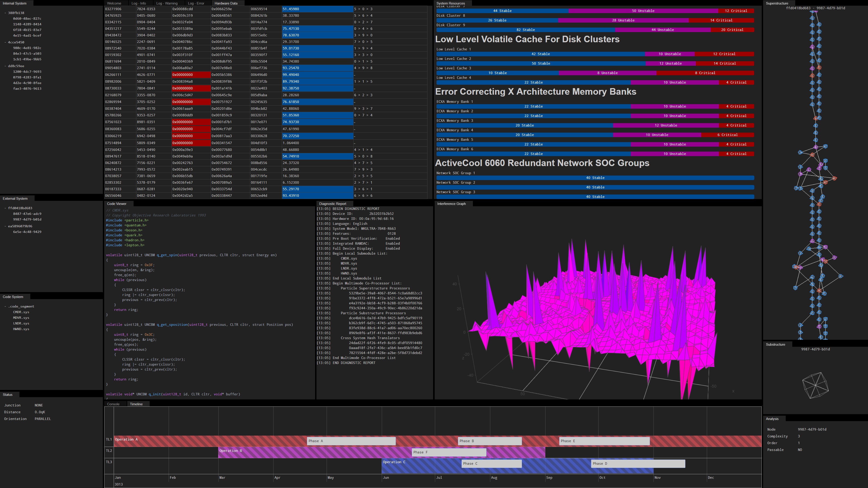Screen dimensions: 868x488
Task: Click the topmost node in Superstructure graph
Action: tap(812, 12)
